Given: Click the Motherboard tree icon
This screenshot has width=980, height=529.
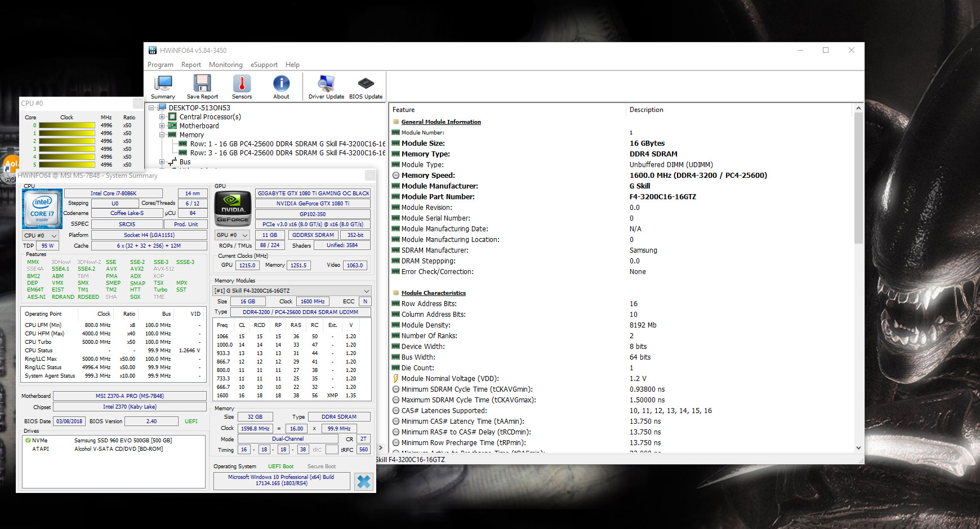Looking at the screenshot, I should click(x=173, y=125).
